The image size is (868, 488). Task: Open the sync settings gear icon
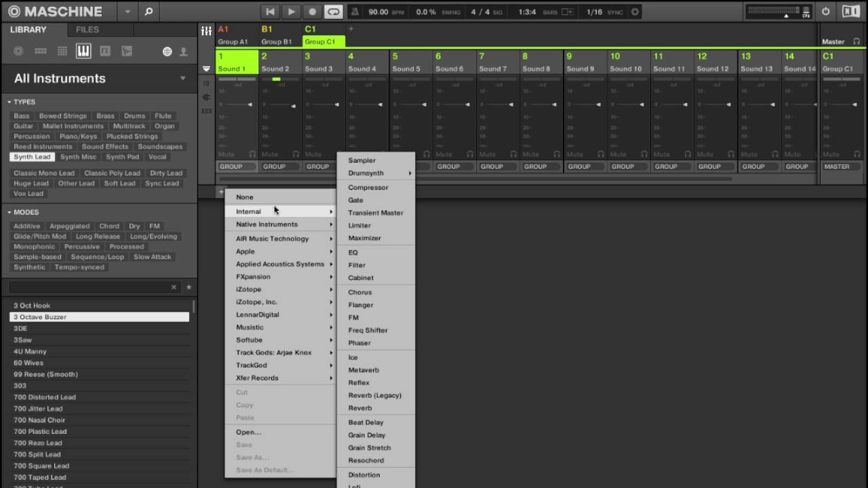pyautogui.click(x=635, y=12)
